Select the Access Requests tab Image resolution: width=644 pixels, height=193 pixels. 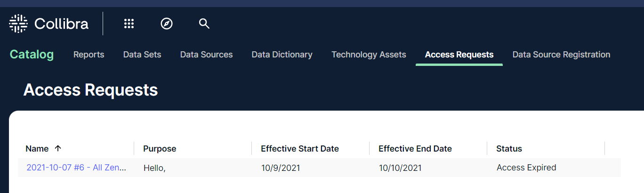click(x=459, y=55)
